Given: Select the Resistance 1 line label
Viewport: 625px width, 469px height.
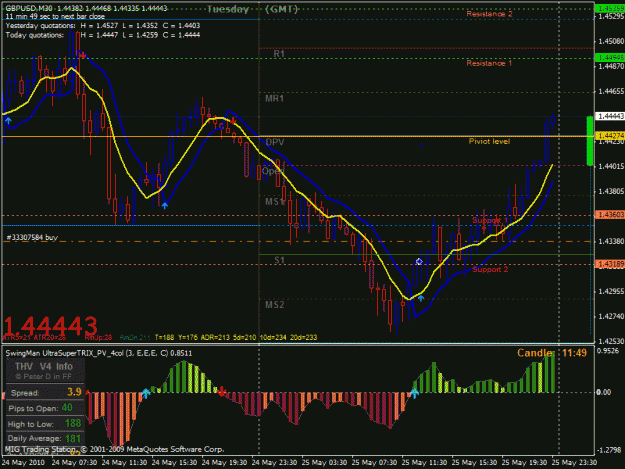Looking at the screenshot, I should (x=489, y=63).
